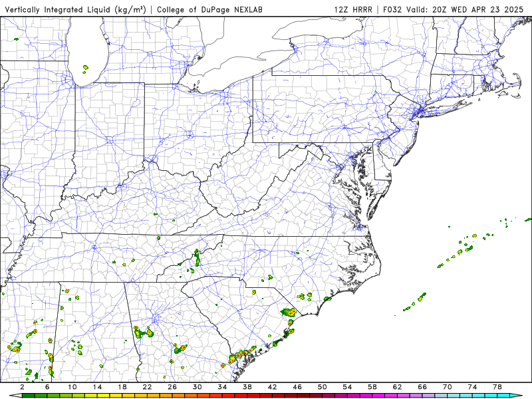This screenshot has width=532, height=399.
Task: Click the legend value 38
Action: (247, 387)
